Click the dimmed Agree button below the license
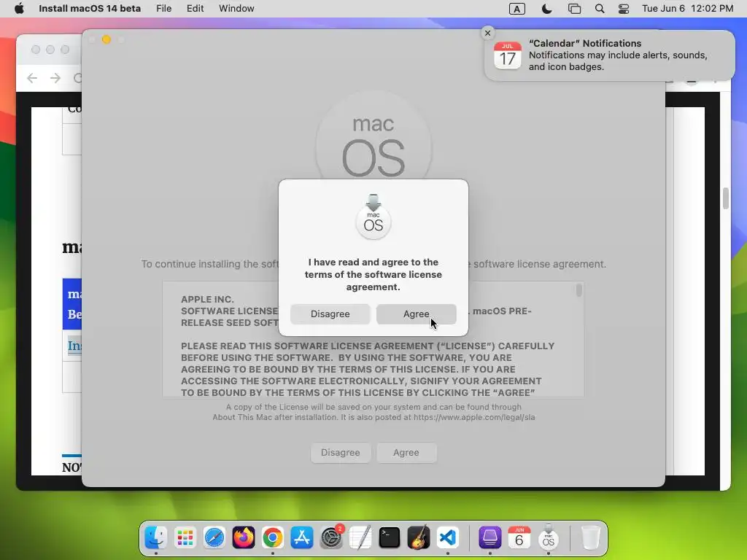Screen dimensions: 747x560 [x=406, y=452]
